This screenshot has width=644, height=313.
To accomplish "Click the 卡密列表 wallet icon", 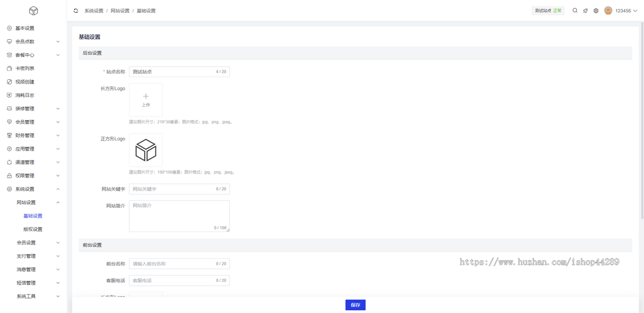I will 9,69.
